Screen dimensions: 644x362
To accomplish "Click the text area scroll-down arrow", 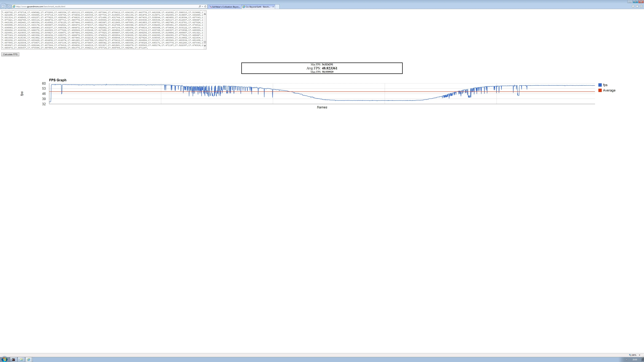I will (x=205, y=46).
